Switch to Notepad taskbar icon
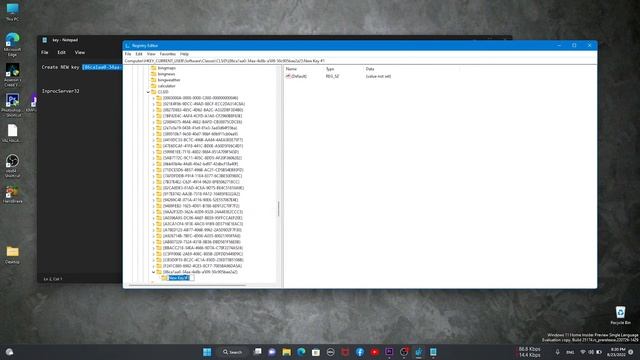This screenshot has width=640, height=360. (x=433, y=352)
